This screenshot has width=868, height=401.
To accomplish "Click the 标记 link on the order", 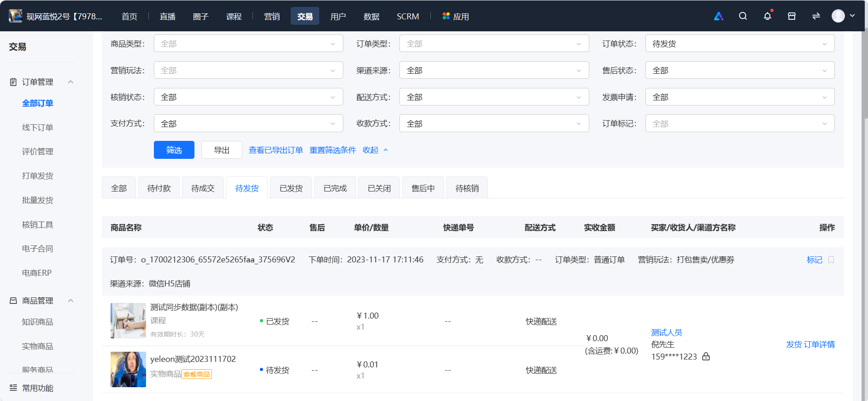I will click(x=815, y=260).
